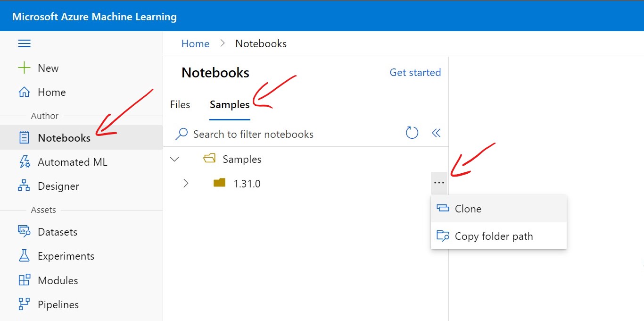This screenshot has width=644, height=321.
Task: Open Automated ML in sidebar
Action: [x=72, y=162]
